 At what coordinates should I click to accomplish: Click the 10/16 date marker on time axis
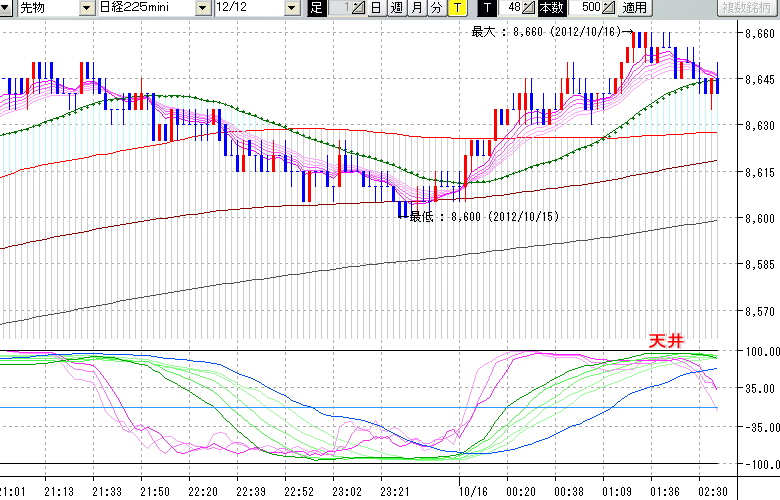click(x=472, y=491)
